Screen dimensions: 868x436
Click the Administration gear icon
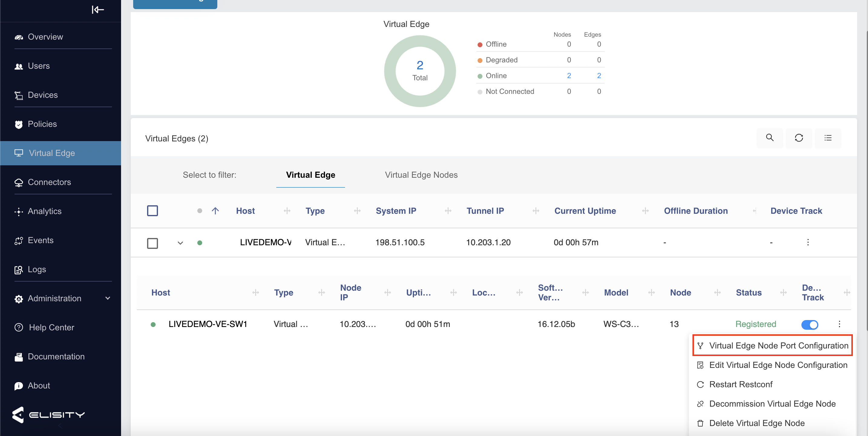point(18,299)
